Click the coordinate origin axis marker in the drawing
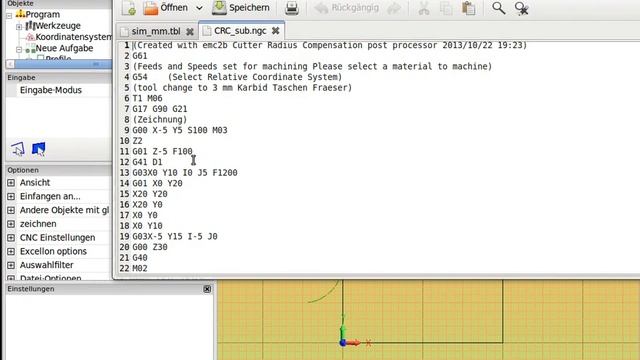 [343, 342]
